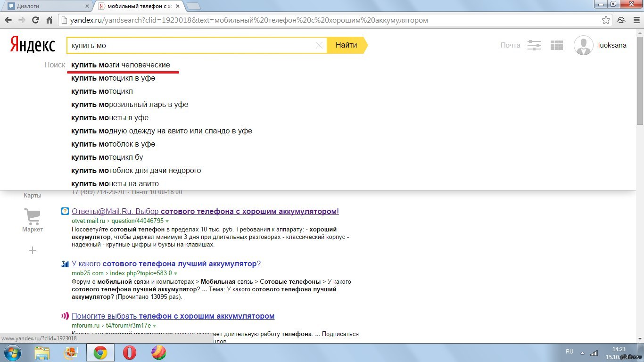Select suggestion купить монеты в уфе
Viewport: 644px width, 362px height.
point(110,117)
